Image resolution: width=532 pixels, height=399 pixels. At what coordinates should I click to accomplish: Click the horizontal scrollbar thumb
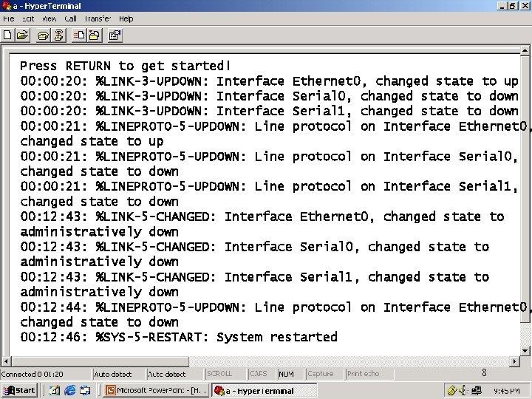coord(100,361)
